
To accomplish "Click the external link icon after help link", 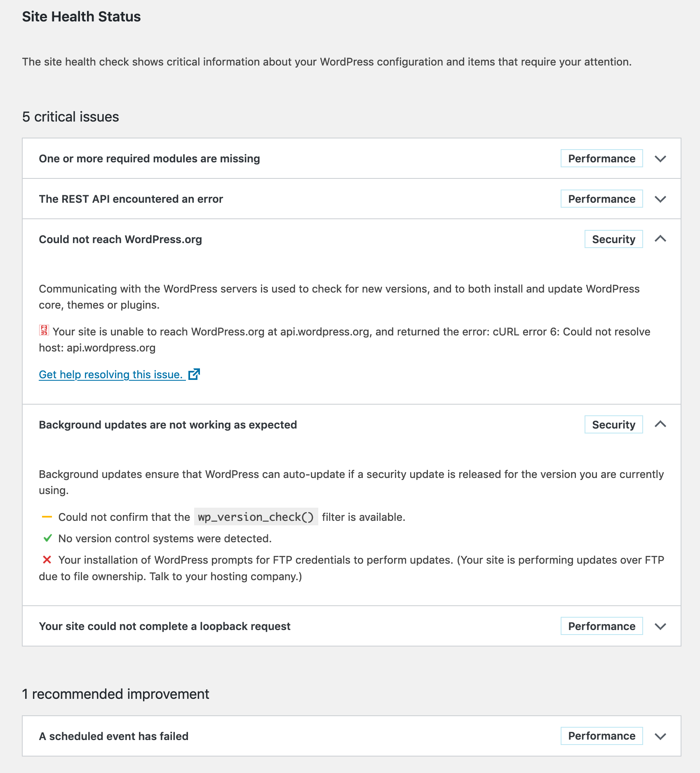I will tap(194, 374).
